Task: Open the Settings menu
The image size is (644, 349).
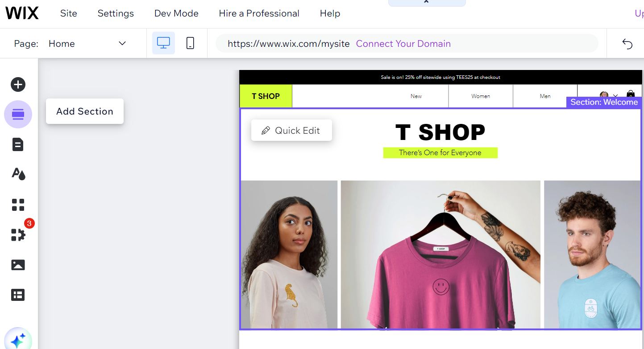Action: [115, 13]
